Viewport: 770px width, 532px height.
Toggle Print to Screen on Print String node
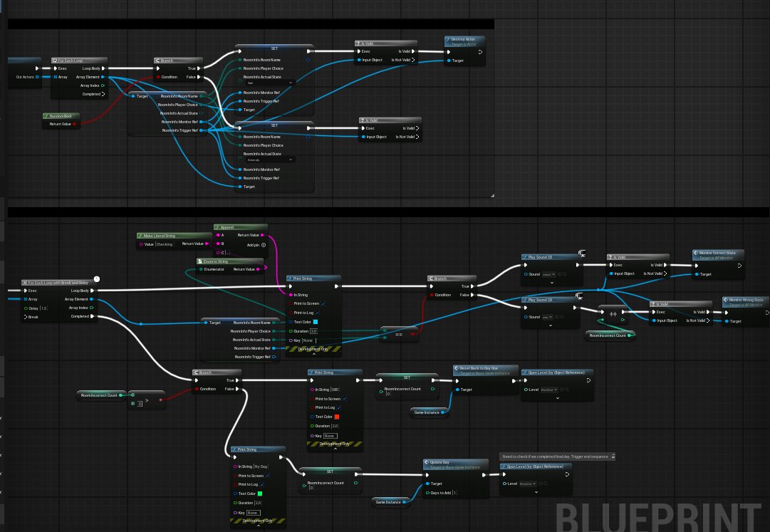point(323,303)
